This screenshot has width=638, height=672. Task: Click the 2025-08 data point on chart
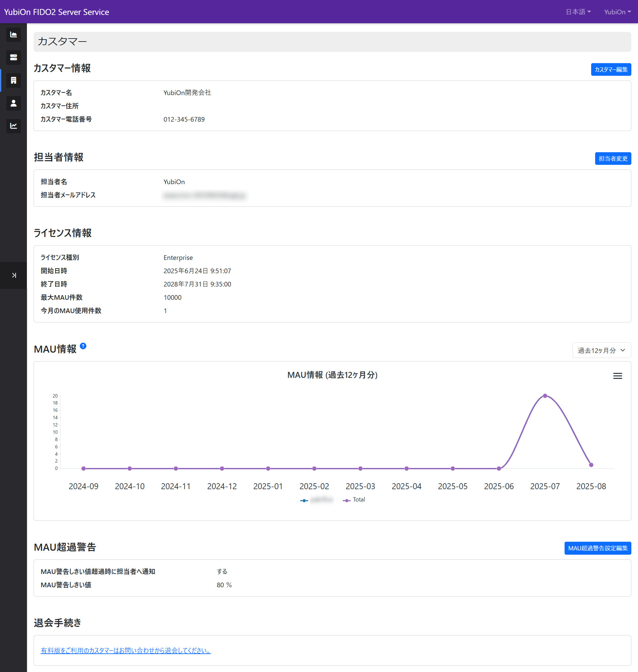tap(591, 465)
